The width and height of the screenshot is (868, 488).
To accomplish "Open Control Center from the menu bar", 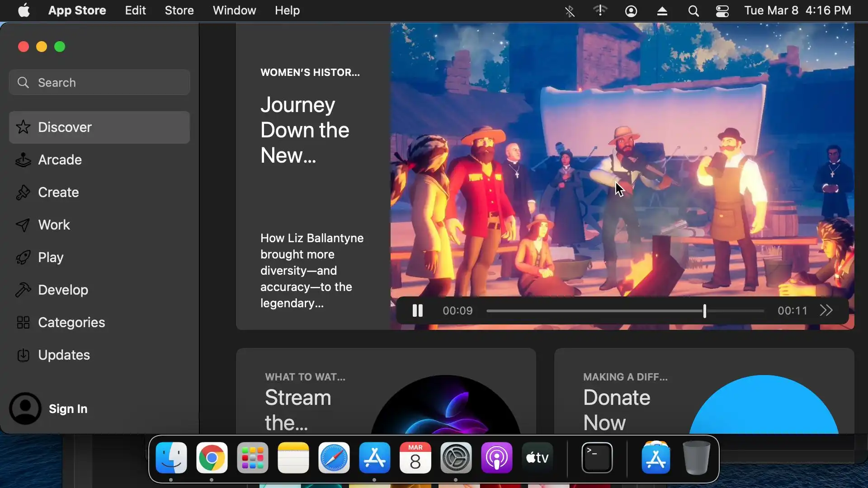I will (722, 11).
